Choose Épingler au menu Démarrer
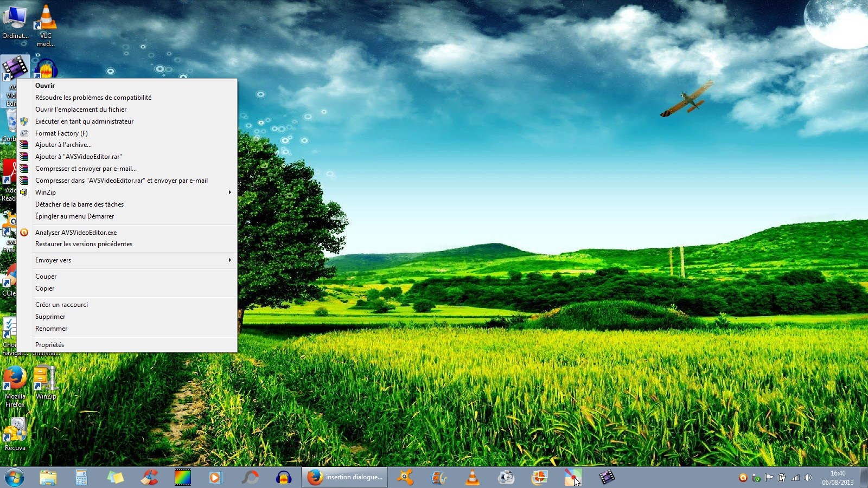Image resolution: width=868 pixels, height=488 pixels. click(127, 216)
